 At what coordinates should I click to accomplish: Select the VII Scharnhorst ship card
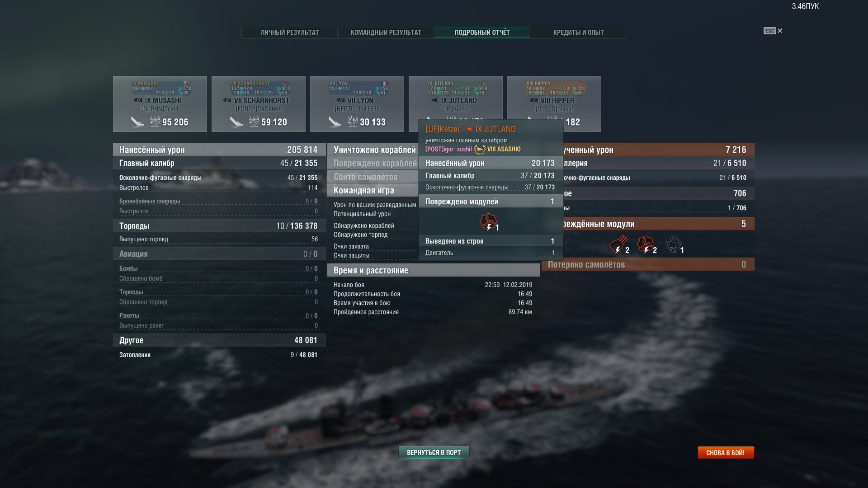(259, 104)
